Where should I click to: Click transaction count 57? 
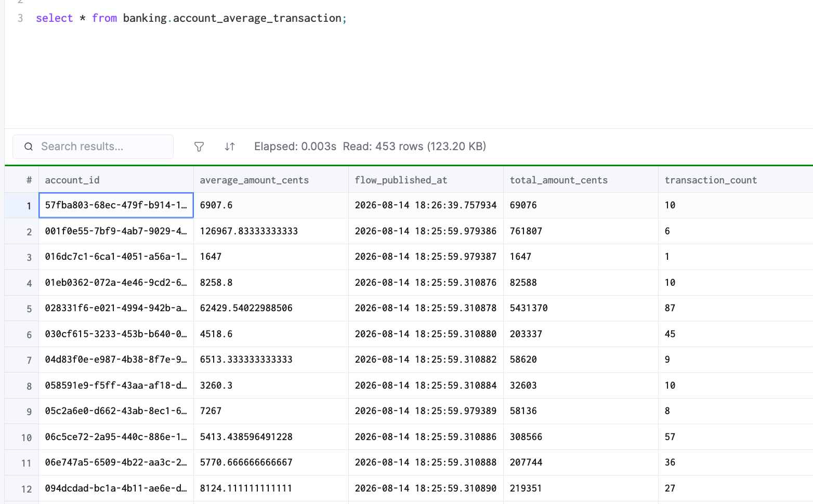pyautogui.click(x=670, y=437)
